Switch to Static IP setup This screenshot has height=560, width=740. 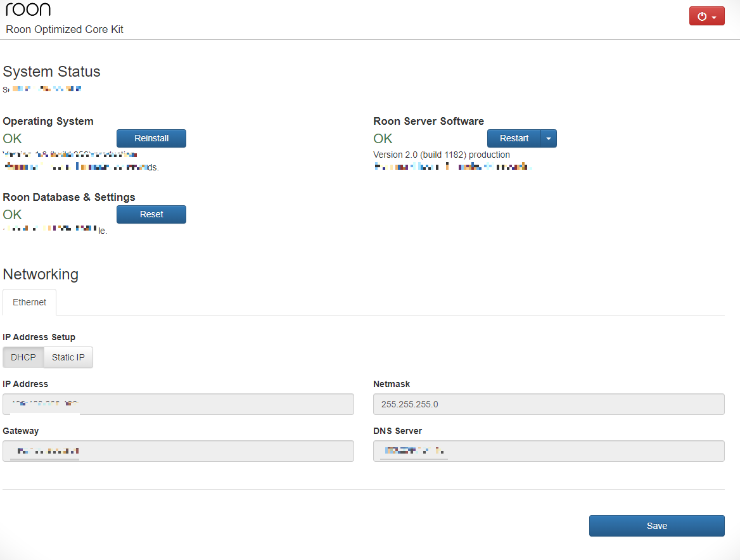click(x=68, y=357)
